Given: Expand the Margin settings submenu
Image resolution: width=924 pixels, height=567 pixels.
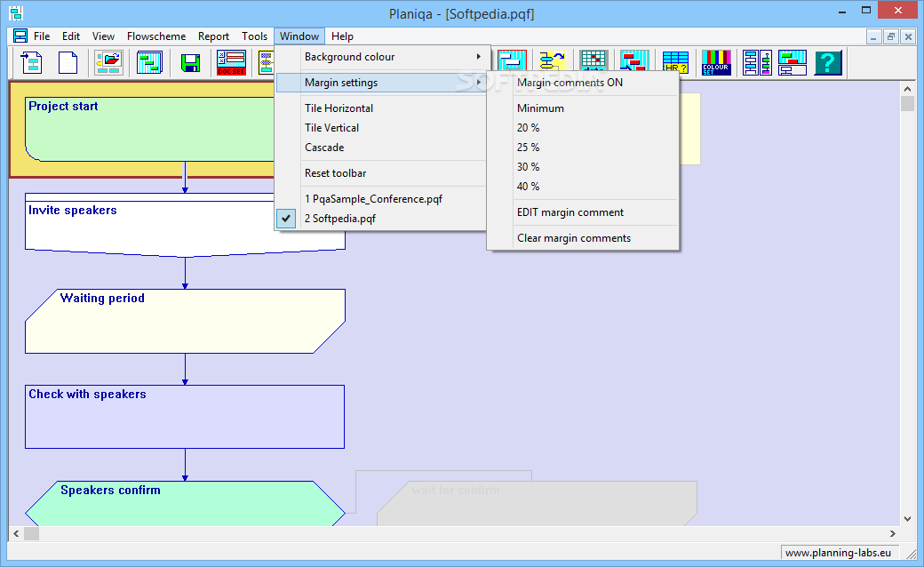Looking at the screenshot, I should pyautogui.click(x=382, y=83).
